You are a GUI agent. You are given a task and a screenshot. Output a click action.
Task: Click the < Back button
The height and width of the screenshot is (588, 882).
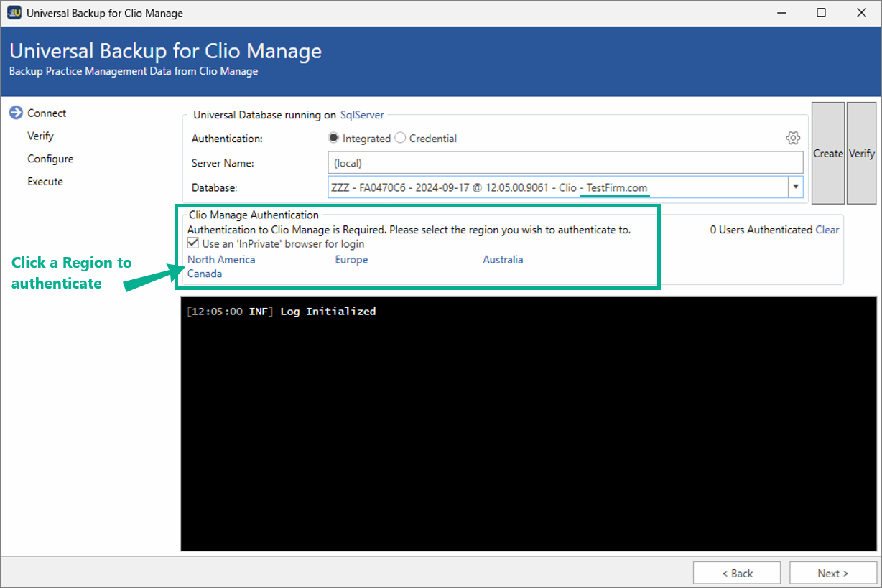coord(737,573)
